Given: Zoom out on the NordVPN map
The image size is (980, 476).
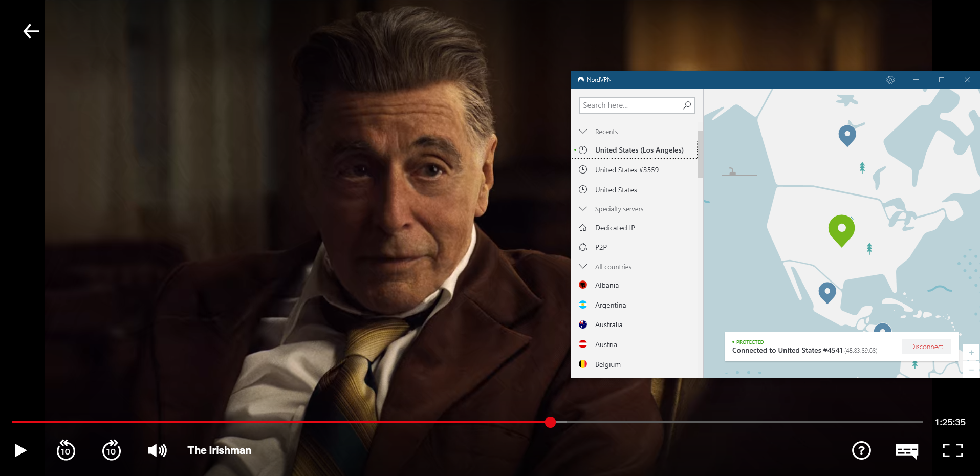Looking at the screenshot, I should coord(971,370).
